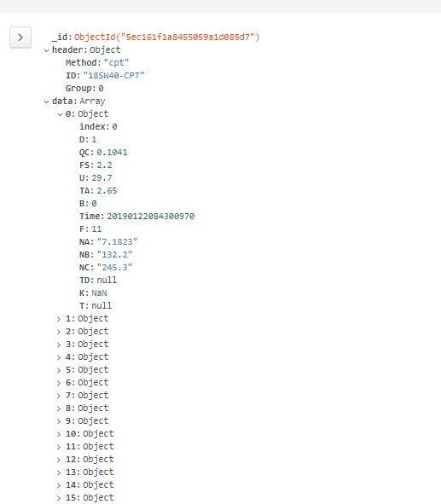Click the TD value null

(107, 281)
